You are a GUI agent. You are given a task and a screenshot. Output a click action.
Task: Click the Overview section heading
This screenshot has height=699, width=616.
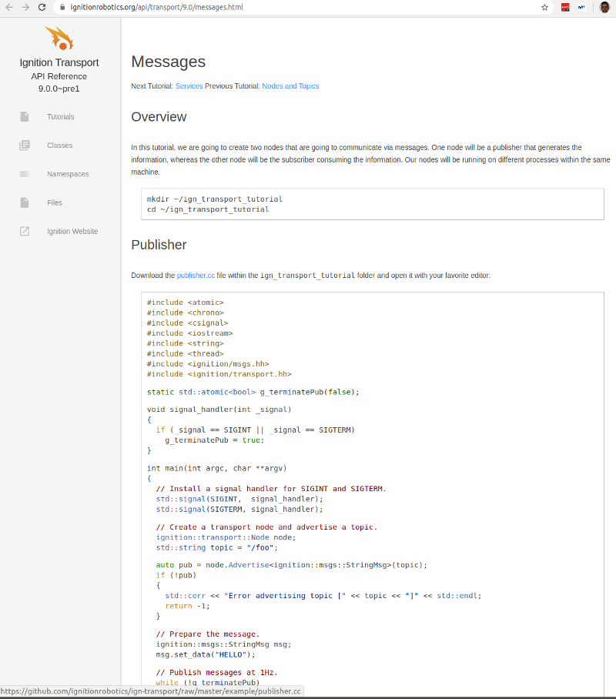pyautogui.click(x=159, y=117)
